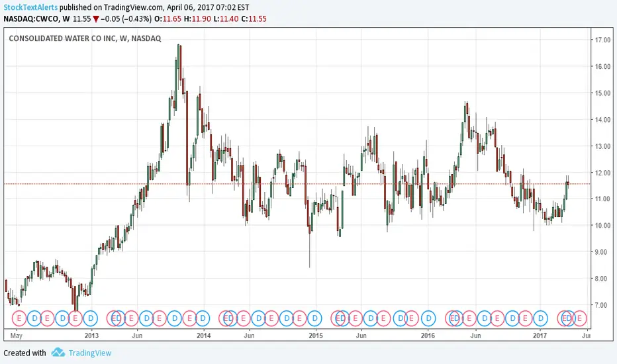The height and width of the screenshot is (364, 617).
Task: Open the TradingView link beside Created with
Action: pos(90,353)
